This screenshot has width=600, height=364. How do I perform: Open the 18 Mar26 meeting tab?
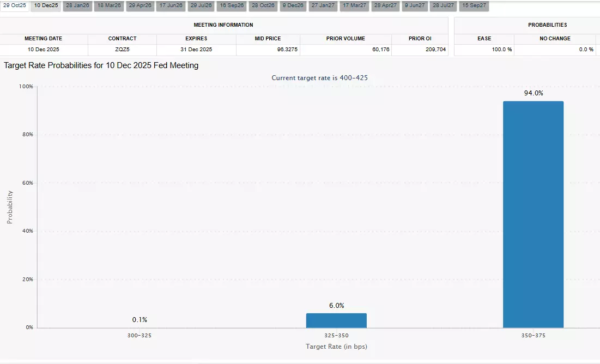[109, 6]
